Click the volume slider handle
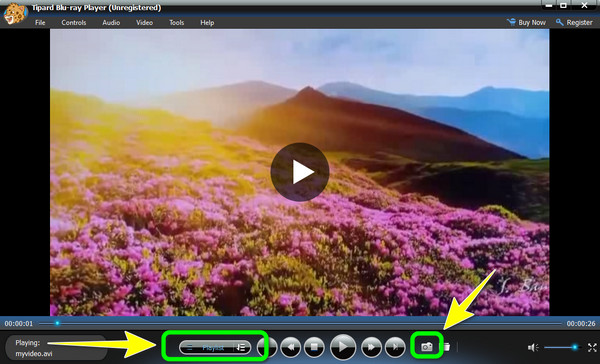600x364 pixels. click(x=574, y=347)
